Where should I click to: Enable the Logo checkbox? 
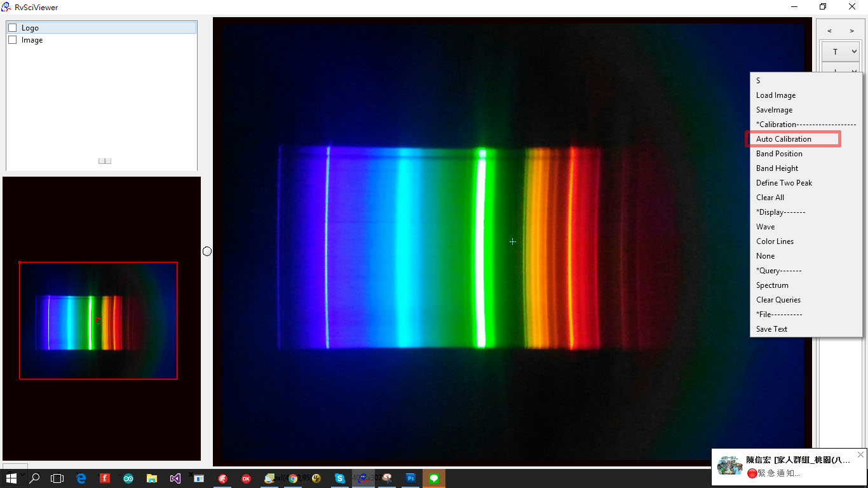tap(11, 27)
